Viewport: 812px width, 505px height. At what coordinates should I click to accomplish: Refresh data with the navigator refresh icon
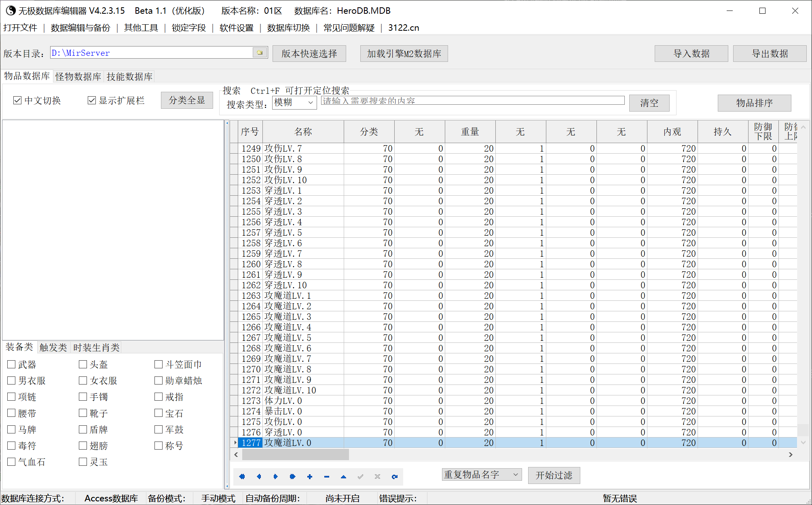pyautogui.click(x=395, y=477)
